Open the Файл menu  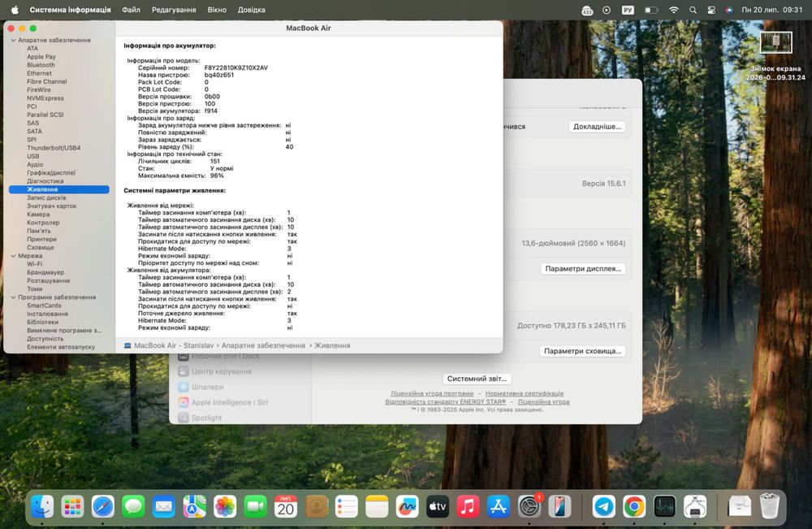click(x=131, y=10)
